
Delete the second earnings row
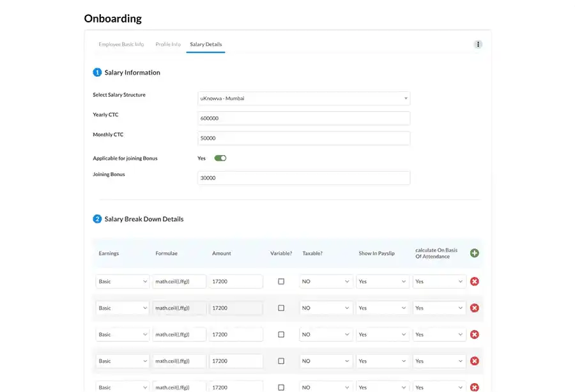tap(474, 308)
